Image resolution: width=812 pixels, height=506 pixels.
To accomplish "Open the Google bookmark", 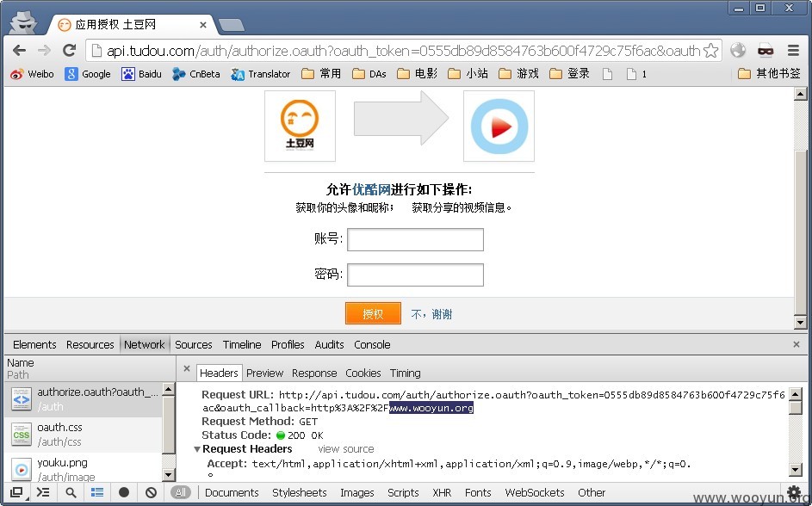I will 88,74.
